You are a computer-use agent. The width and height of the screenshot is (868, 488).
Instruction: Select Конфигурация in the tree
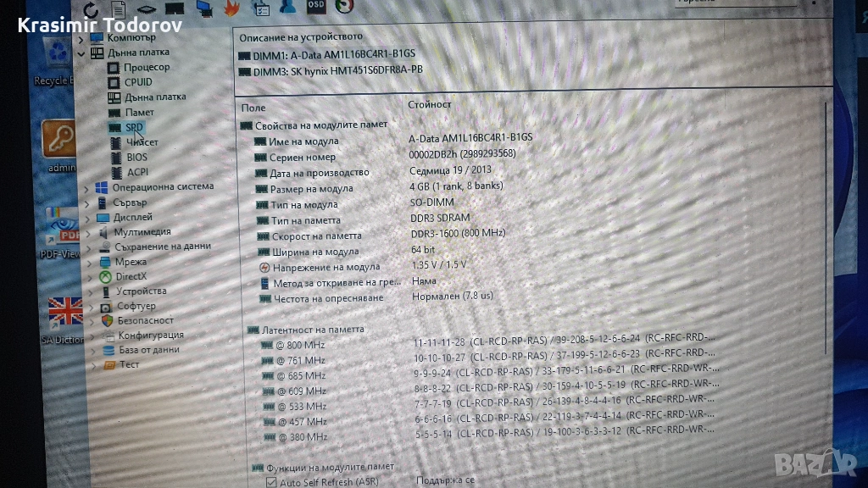point(151,335)
